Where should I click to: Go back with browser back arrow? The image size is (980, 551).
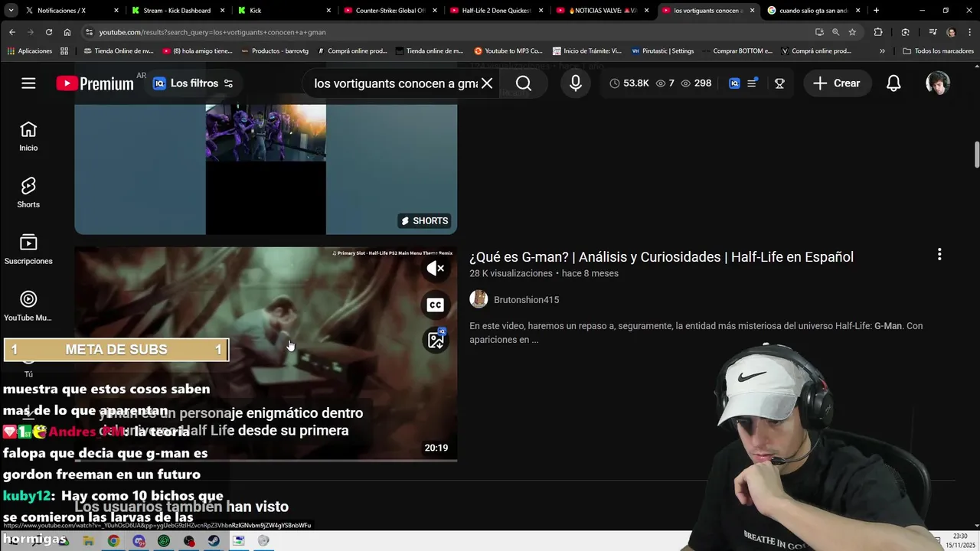(x=12, y=32)
